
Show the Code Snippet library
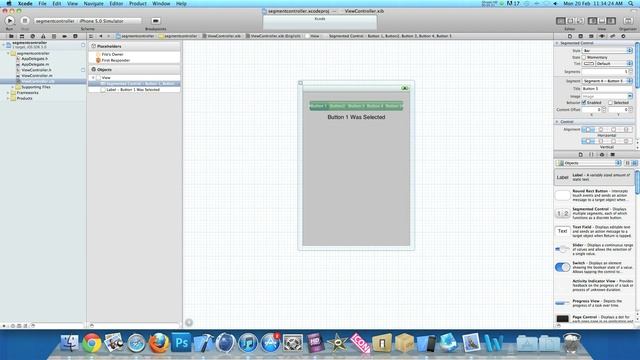[x=591, y=155]
